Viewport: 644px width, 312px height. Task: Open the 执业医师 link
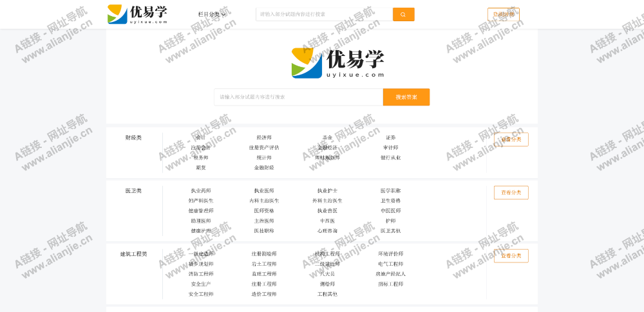264,191
